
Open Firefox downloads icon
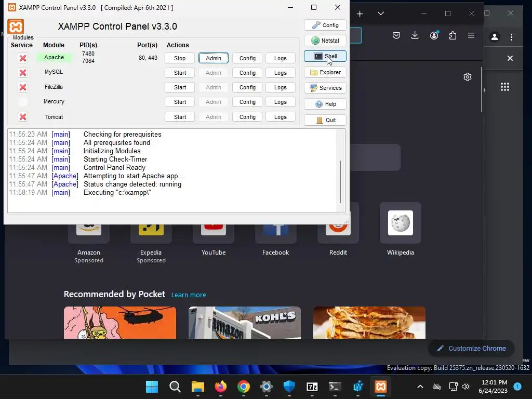pyautogui.click(x=415, y=35)
